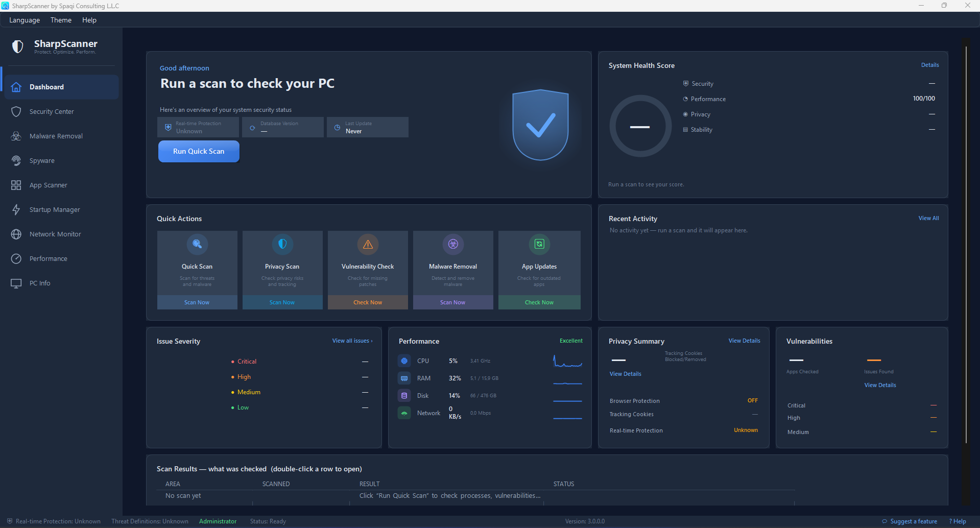Click View Details under Issues Found in Vulnerabilities
The width and height of the screenshot is (980, 528).
coord(880,385)
